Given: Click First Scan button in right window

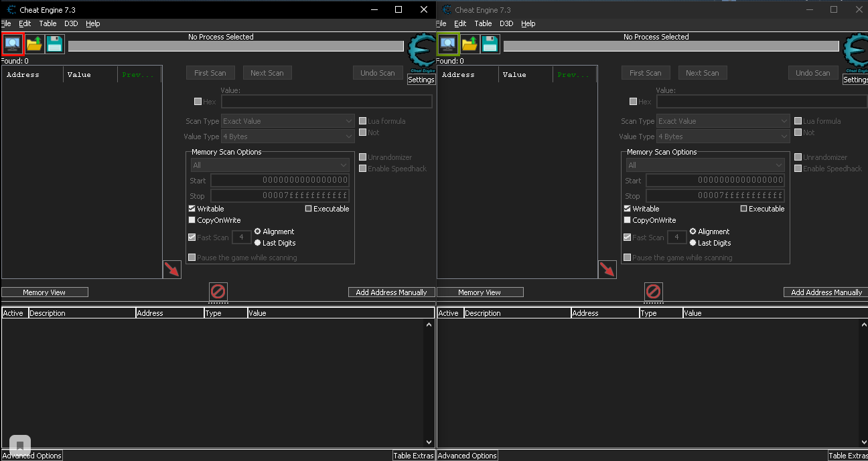Looking at the screenshot, I should click(646, 73).
